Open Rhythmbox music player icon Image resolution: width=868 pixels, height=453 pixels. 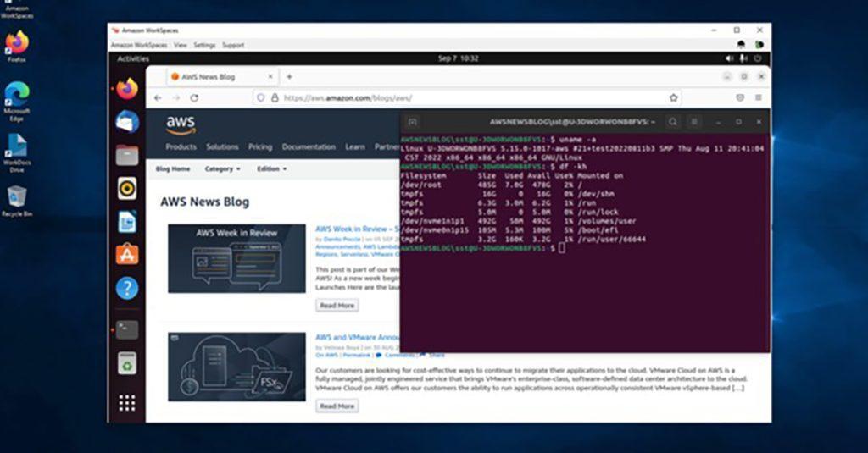(127, 189)
